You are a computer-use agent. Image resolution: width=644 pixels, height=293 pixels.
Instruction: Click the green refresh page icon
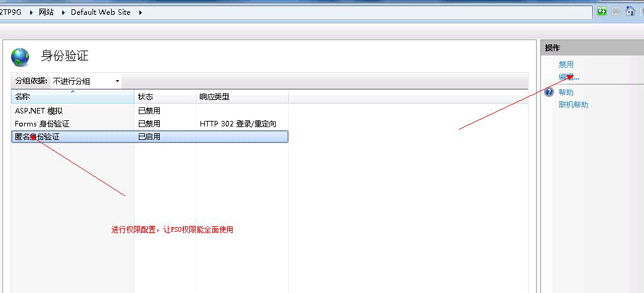pyautogui.click(x=602, y=12)
